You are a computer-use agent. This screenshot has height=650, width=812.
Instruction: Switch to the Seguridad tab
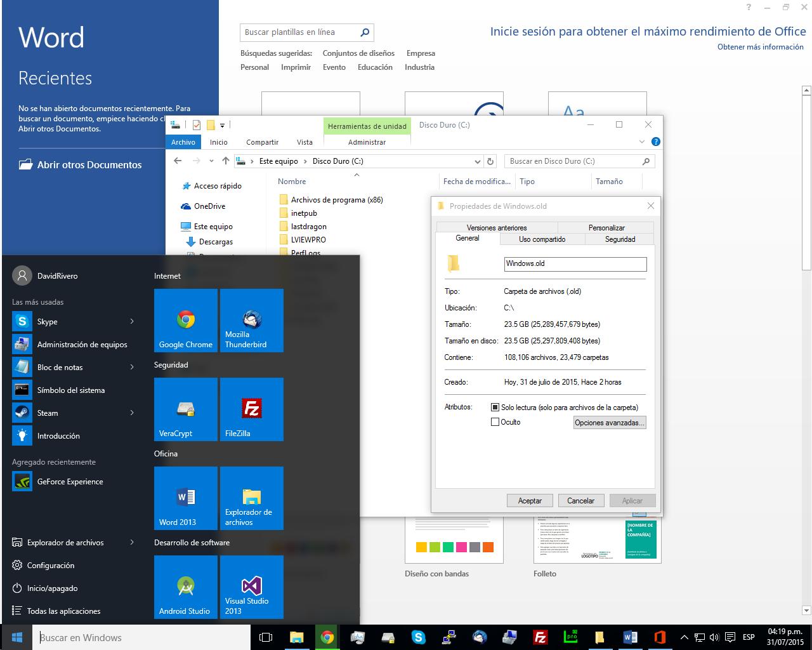[620, 239]
